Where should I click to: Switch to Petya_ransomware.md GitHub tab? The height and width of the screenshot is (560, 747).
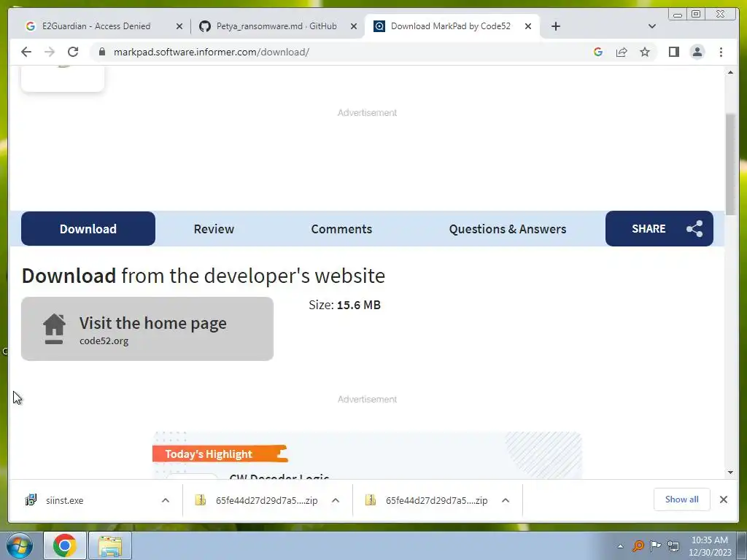point(276,26)
